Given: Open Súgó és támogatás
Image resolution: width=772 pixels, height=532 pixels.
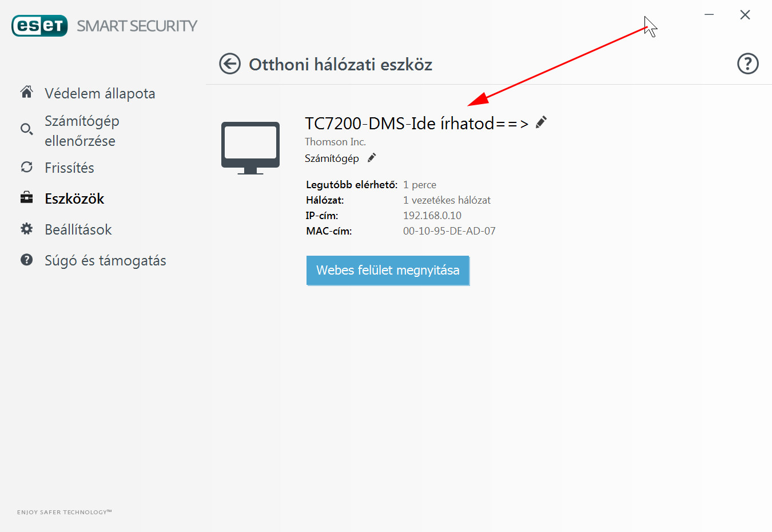Looking at the screenshot, I should point(105,260).
